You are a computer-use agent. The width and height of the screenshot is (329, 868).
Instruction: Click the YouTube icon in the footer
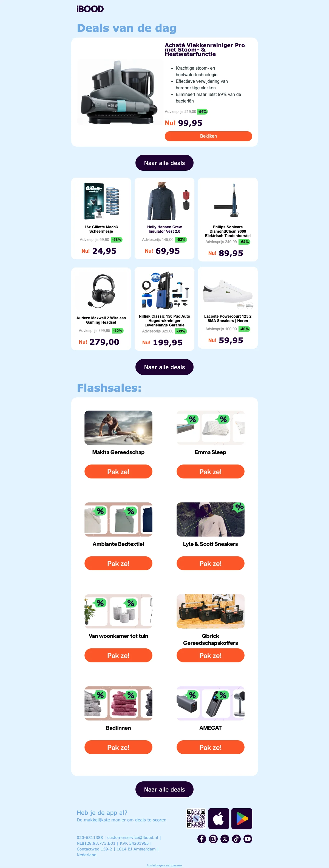click(248, 839)
